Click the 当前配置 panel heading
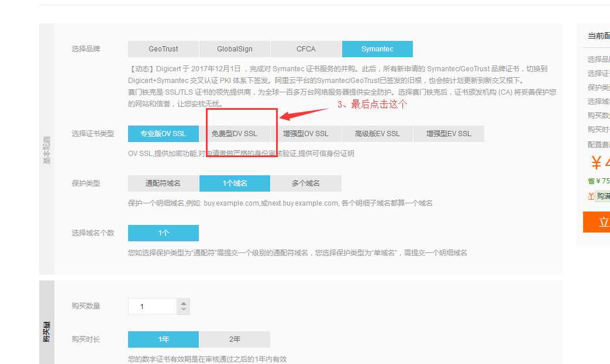 tap(599, 36)
